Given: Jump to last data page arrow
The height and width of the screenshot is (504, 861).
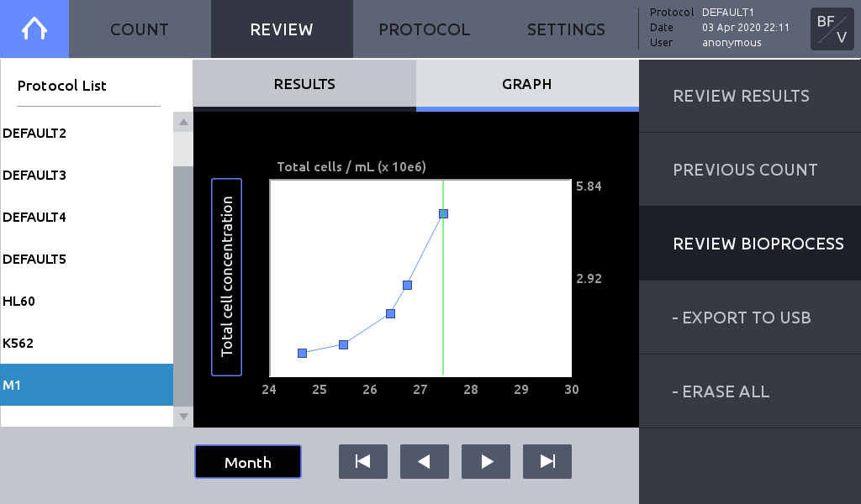Looking at the screenshot, I should (x=547, y=461).
